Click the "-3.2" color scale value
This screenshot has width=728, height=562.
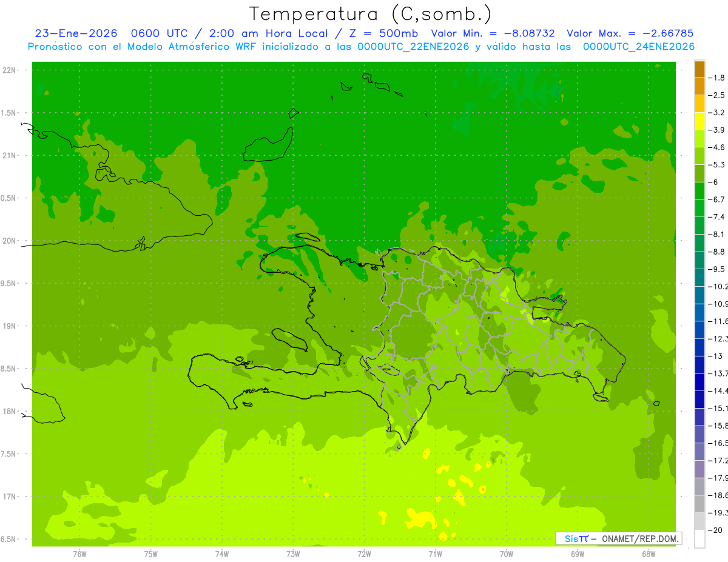[x=718, y=113]
